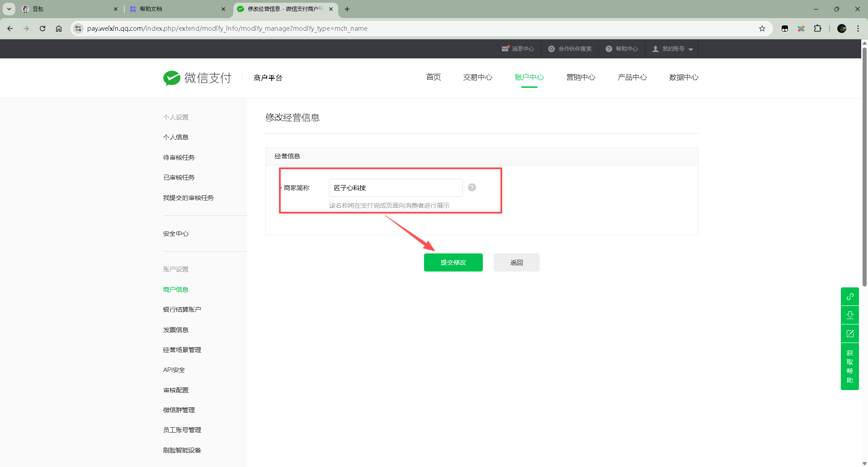Open 银行结算账户 in the sidebar
Image resolution: width=868 pixels, height=467 pixels.
(182, 310)
